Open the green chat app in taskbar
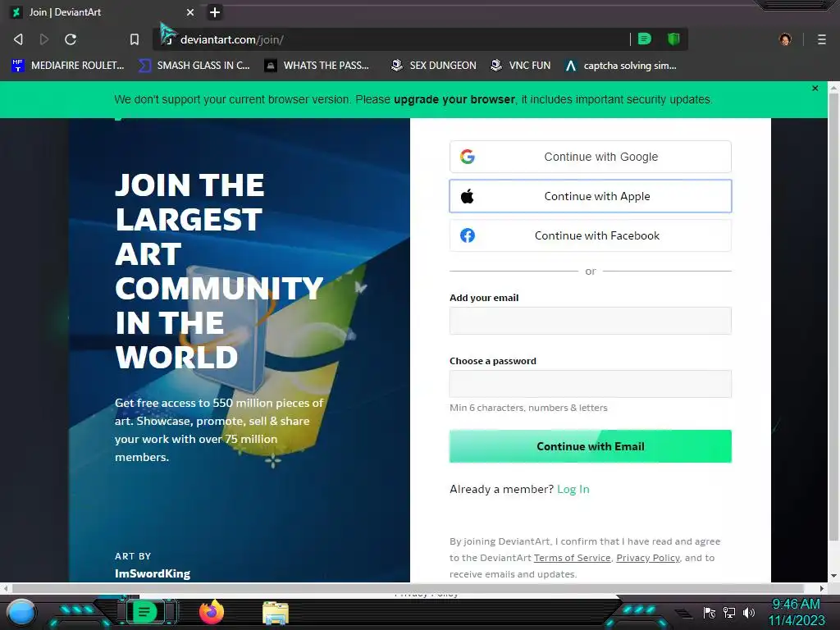This screenshot has height=630, width=840. coord(144,612)
